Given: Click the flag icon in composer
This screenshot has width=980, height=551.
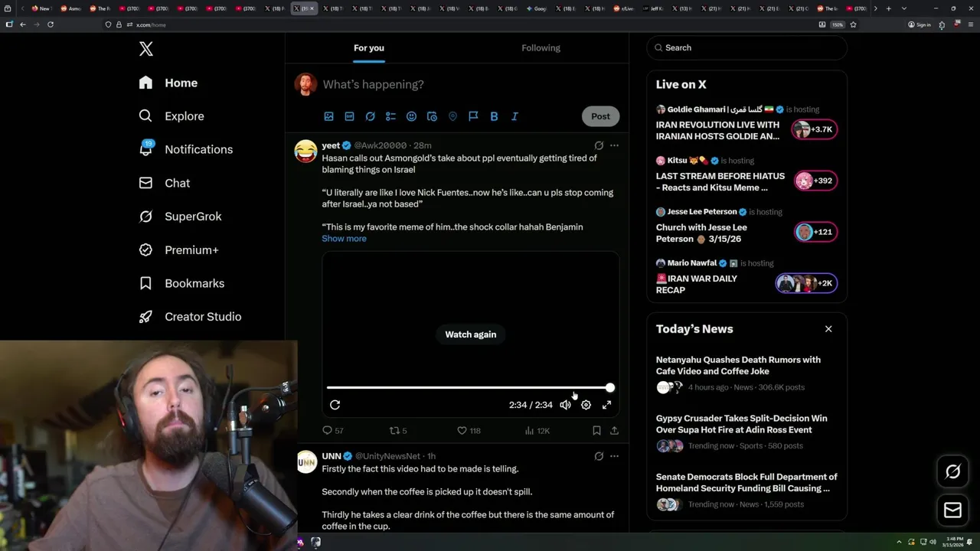Looking at the screenshot, I should click(x=473, y=116).
